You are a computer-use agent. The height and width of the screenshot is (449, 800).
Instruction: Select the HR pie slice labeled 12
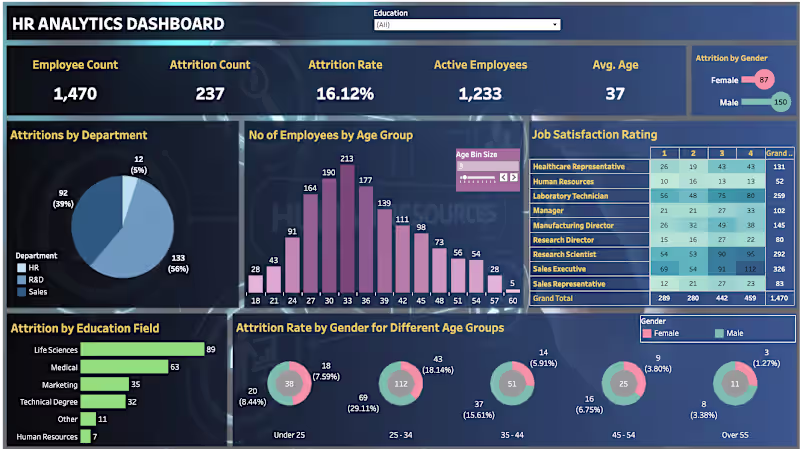[128, 194]
